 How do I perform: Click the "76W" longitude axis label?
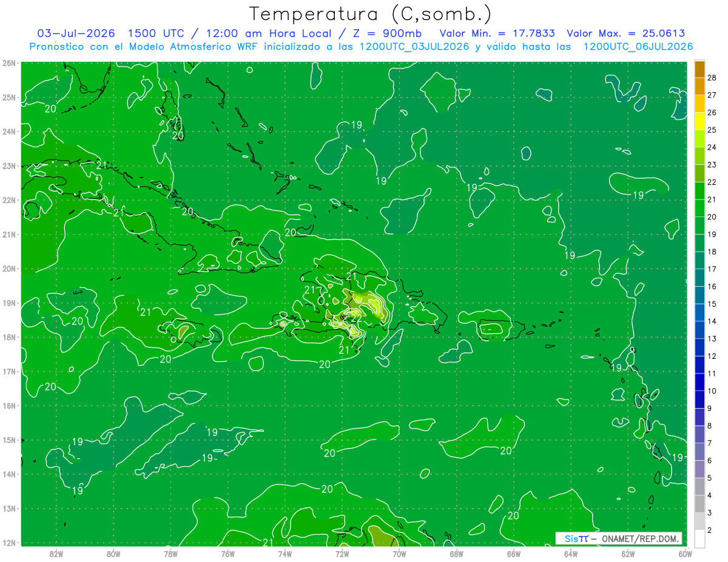pyautogui.click(x=227, y=554)
